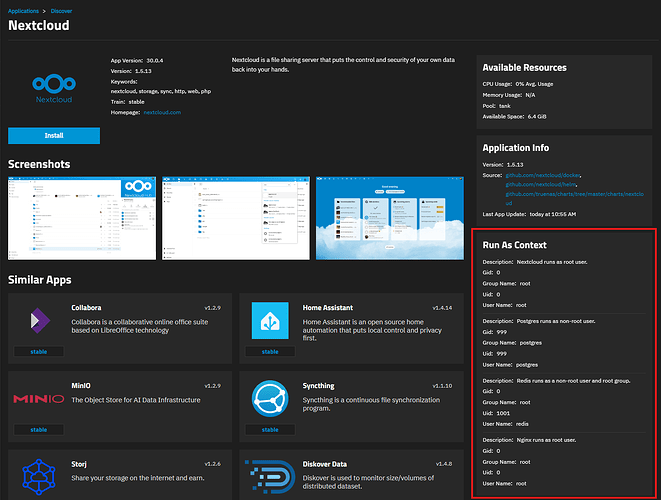Select the MinIO title text
661x500 pixels.
81,386
